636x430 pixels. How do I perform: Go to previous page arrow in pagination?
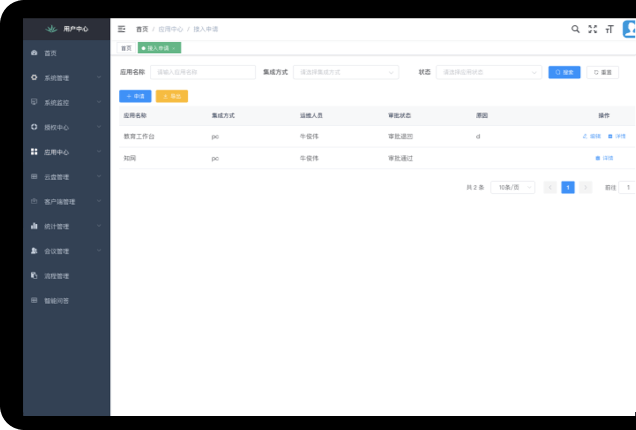[550, 187]
